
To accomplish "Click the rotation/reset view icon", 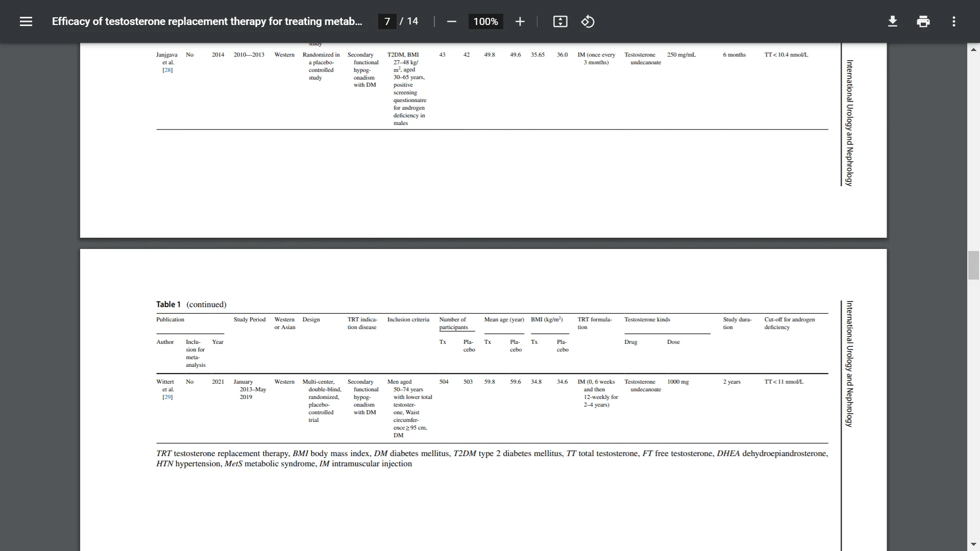I will click(x=587, y=21).
